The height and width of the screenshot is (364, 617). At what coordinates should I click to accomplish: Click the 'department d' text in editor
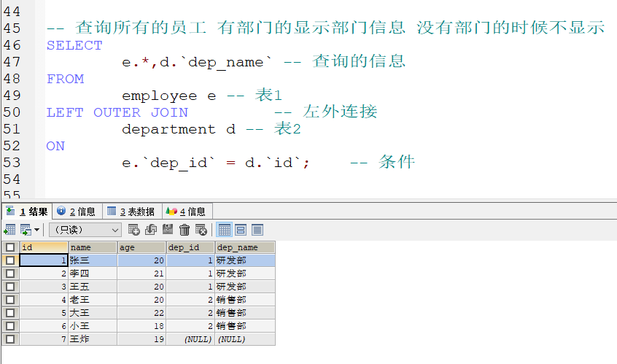[x=179, y=129]
